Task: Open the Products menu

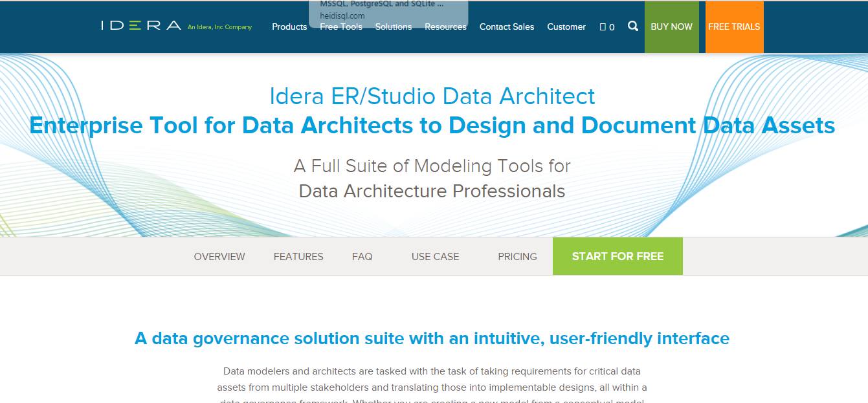Action: [x=289, y=27]
